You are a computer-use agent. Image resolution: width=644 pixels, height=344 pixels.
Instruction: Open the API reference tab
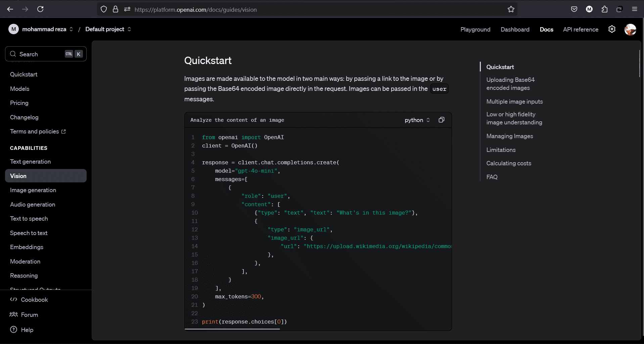point(581,30)
